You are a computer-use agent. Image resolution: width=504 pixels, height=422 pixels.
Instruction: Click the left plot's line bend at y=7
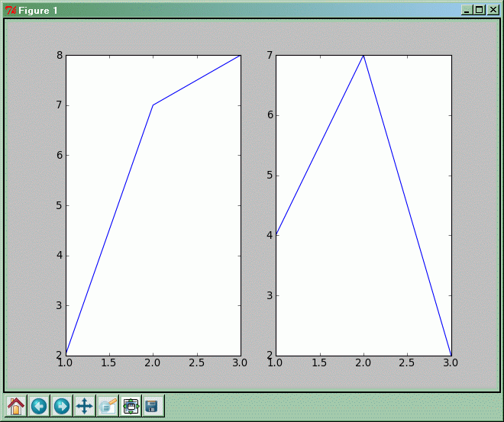(x=153, y=105)
